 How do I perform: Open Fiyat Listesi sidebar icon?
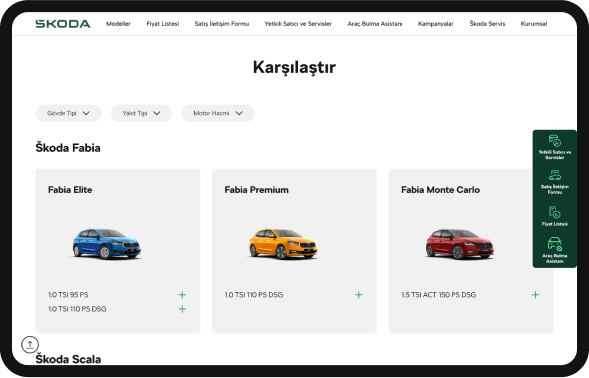[x=555, y=216]
